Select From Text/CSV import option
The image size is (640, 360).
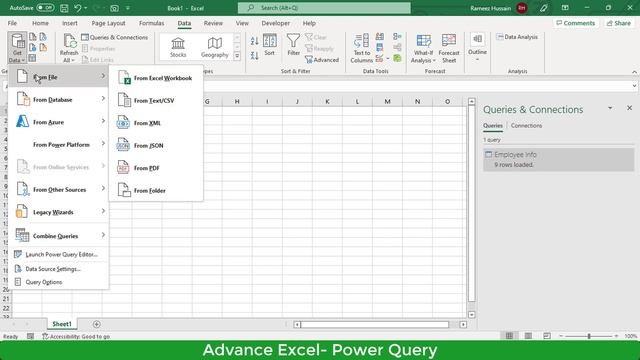click(x=156, y=100)
